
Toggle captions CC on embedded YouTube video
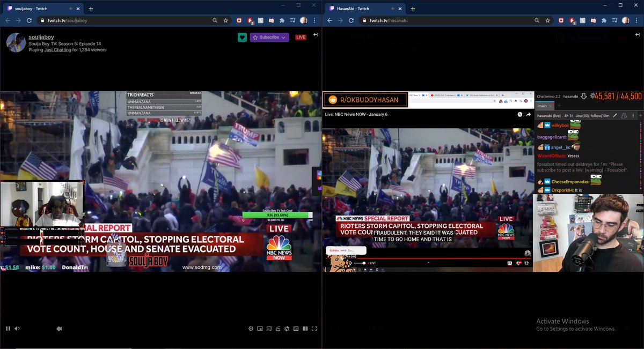pyautogui.click(x=510, y=263)
